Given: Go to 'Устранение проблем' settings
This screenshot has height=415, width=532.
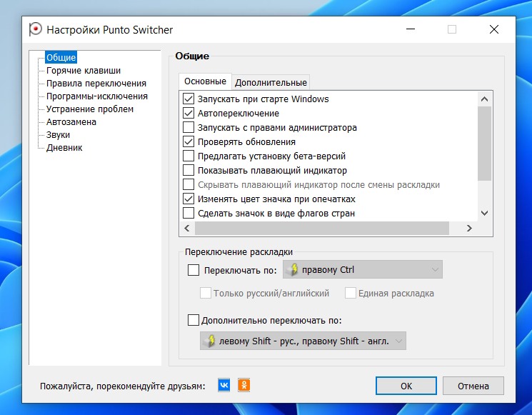Looking at the screenshot, I should 90,109.
